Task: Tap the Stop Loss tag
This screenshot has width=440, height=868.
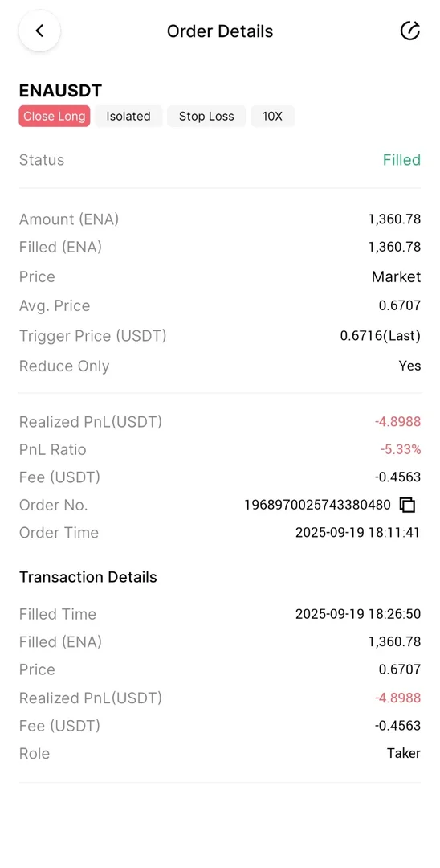Action: click(206, 117)
